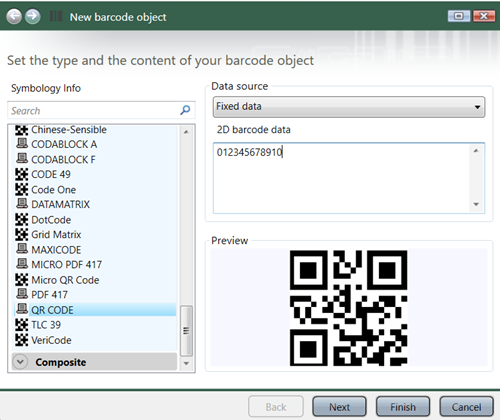This screenshot has height=420, width=500.
Task: Close the New barcode object window
Action: coord(484,16)
